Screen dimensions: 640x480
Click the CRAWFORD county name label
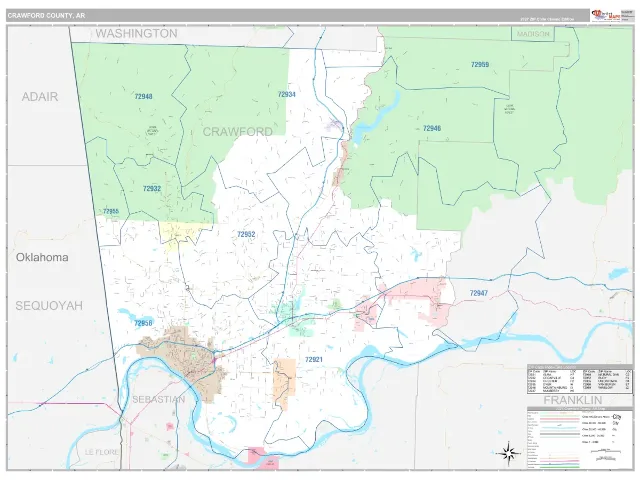click(x=238, y=132)
